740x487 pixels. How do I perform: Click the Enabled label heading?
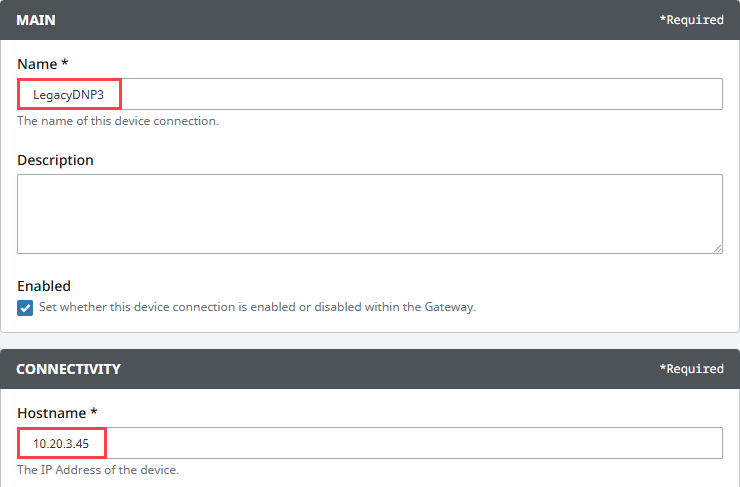pos(44,286)
